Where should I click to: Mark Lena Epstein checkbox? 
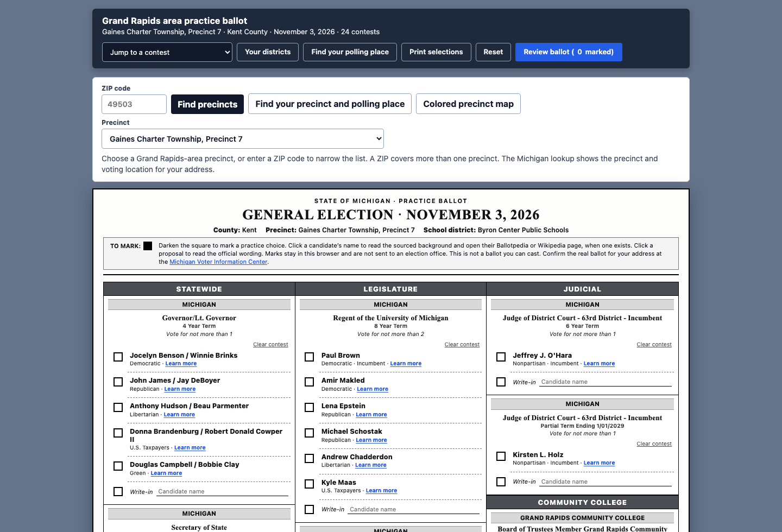(x=310, y=408)
